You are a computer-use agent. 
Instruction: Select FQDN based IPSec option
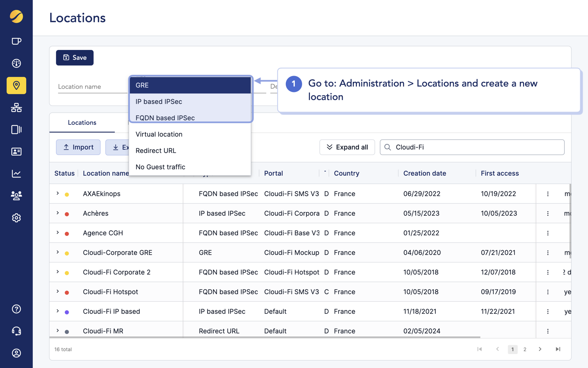click(x=190, y=118)
